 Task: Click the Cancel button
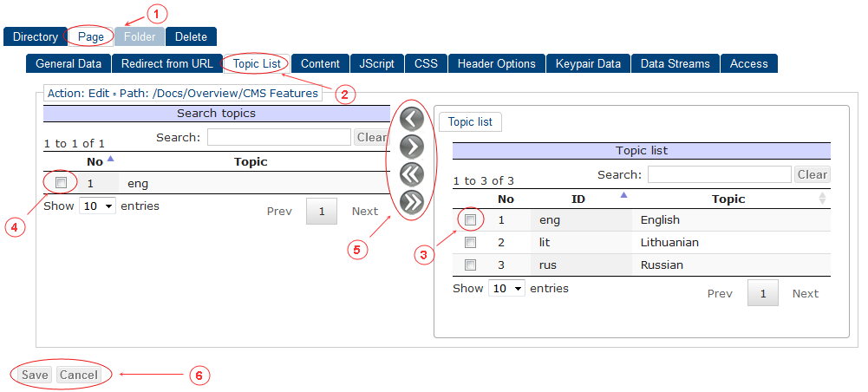coord(78,375)
